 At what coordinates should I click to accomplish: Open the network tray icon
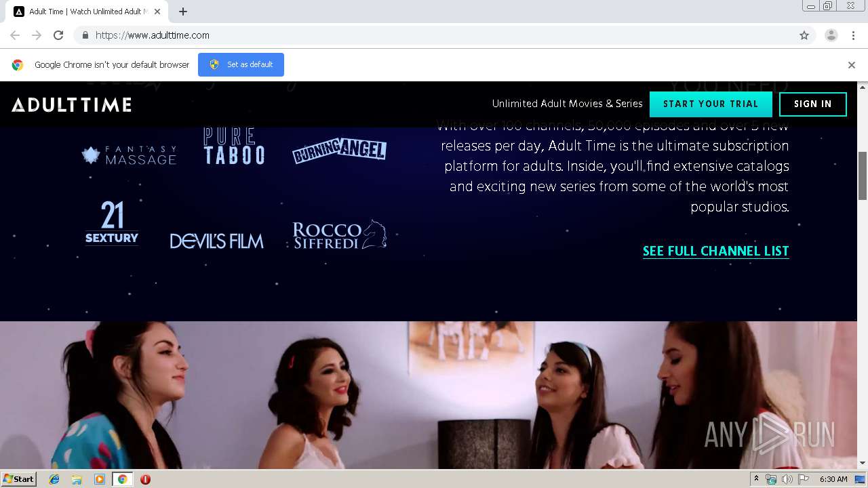click(x=771, y=479)
